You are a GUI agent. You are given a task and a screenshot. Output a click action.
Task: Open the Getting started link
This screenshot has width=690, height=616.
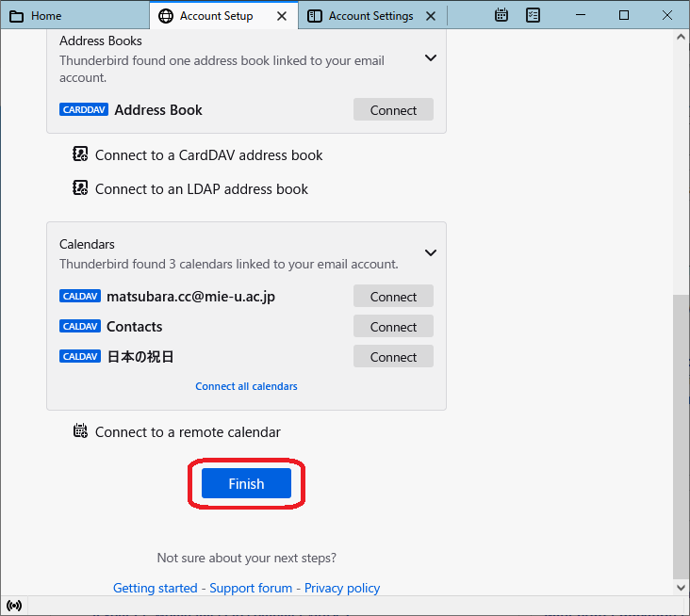pos(156,588)
